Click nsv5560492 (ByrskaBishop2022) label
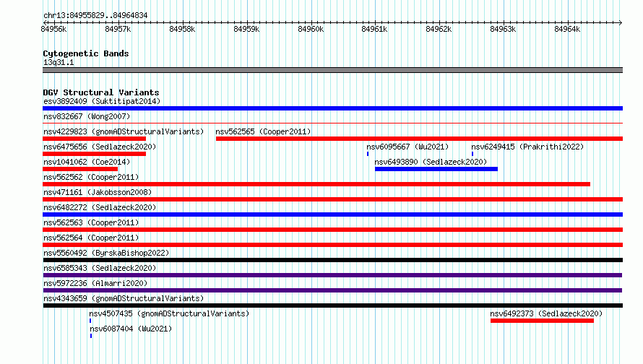 point(106,253)
